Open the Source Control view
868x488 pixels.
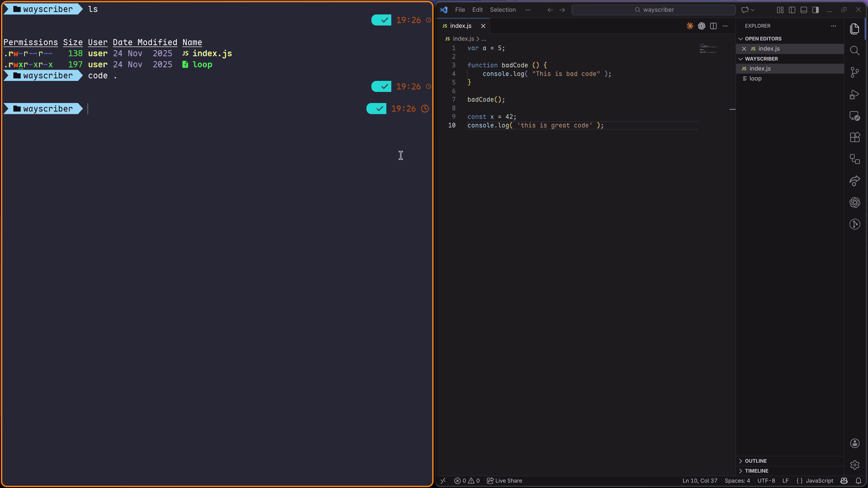[855, 72]
